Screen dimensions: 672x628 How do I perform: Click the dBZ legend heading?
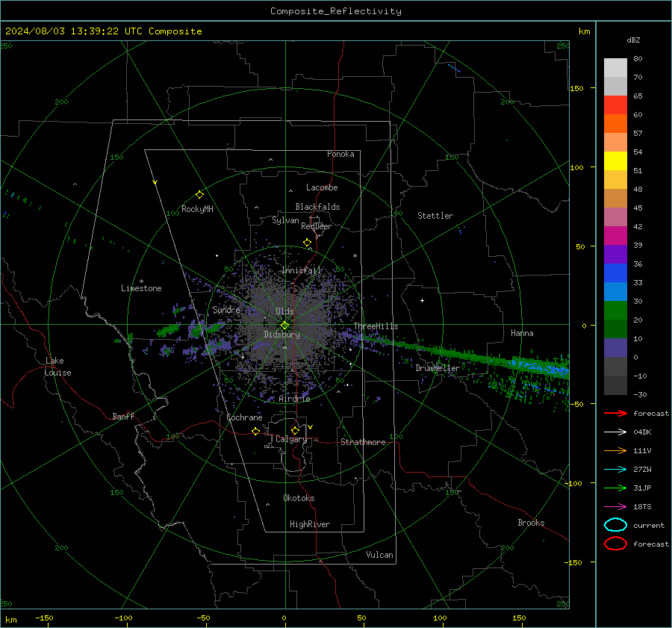coord(633,40)
